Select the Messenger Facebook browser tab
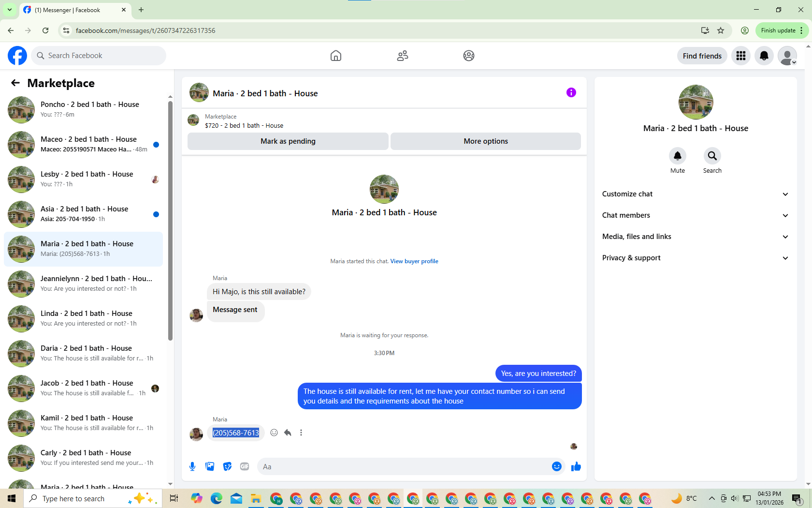 click(x=75, y=10)
